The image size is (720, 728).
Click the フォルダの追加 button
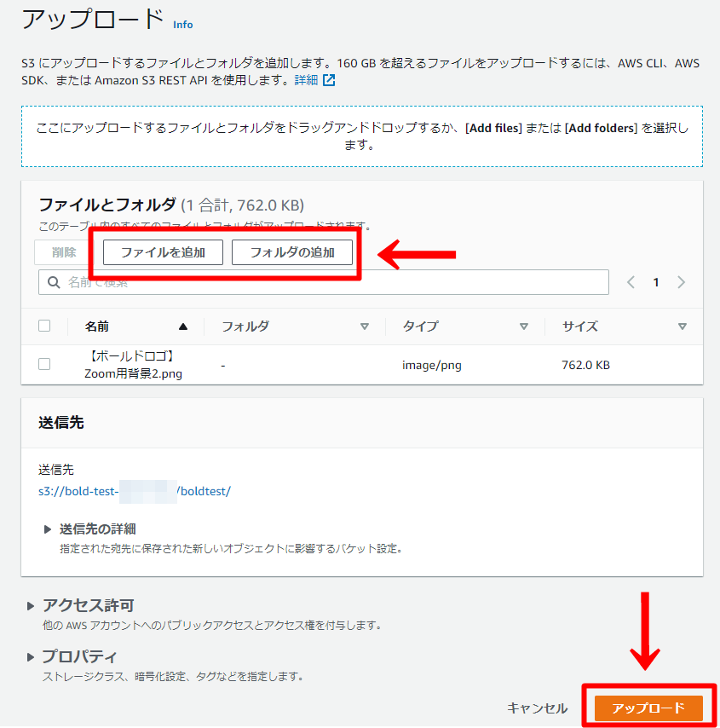point(292,252)
